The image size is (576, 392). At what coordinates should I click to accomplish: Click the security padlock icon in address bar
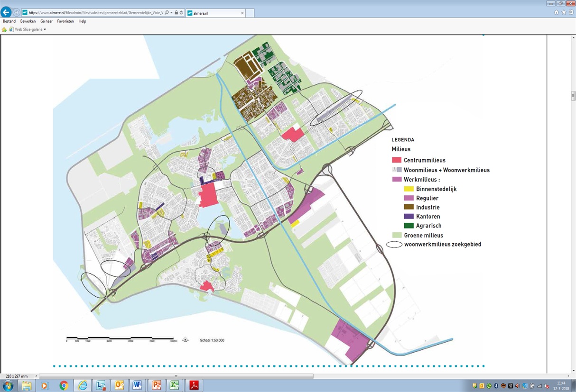pos(176,13)
